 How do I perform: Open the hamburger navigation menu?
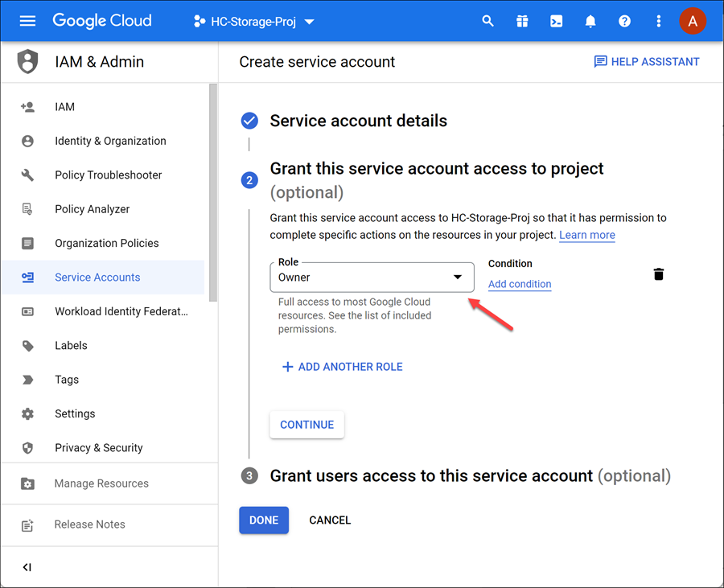point(27,21)
